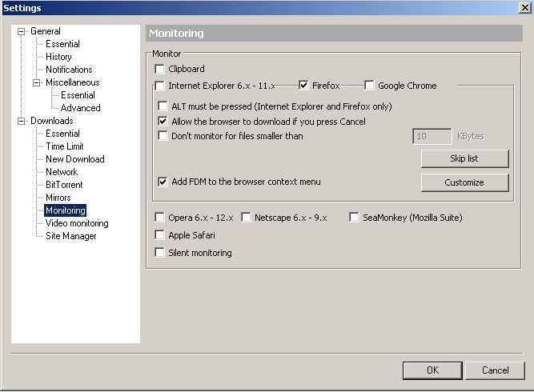Uncheck Allow the browser to download on Cancel
Image resolution: width=534 pixels, height=392 pixels.
click(163, 121)
